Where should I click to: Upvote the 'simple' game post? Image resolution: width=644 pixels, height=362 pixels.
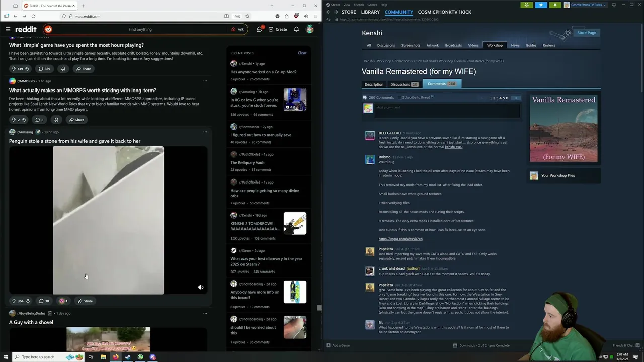point(14,69)
